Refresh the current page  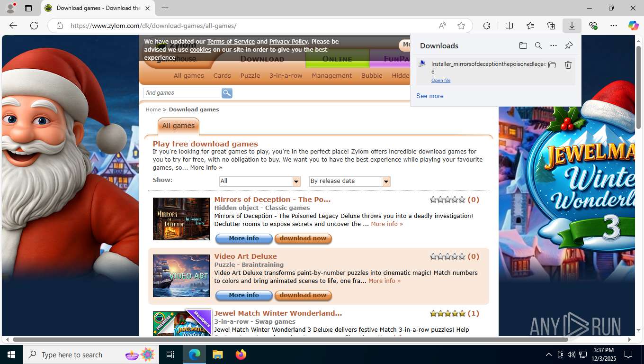pos(34,26)
